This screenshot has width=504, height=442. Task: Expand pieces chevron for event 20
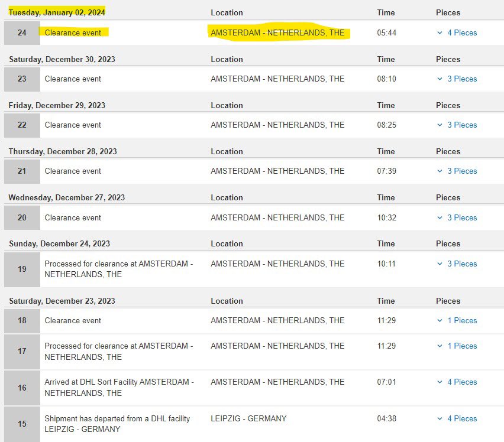[440, 217]
